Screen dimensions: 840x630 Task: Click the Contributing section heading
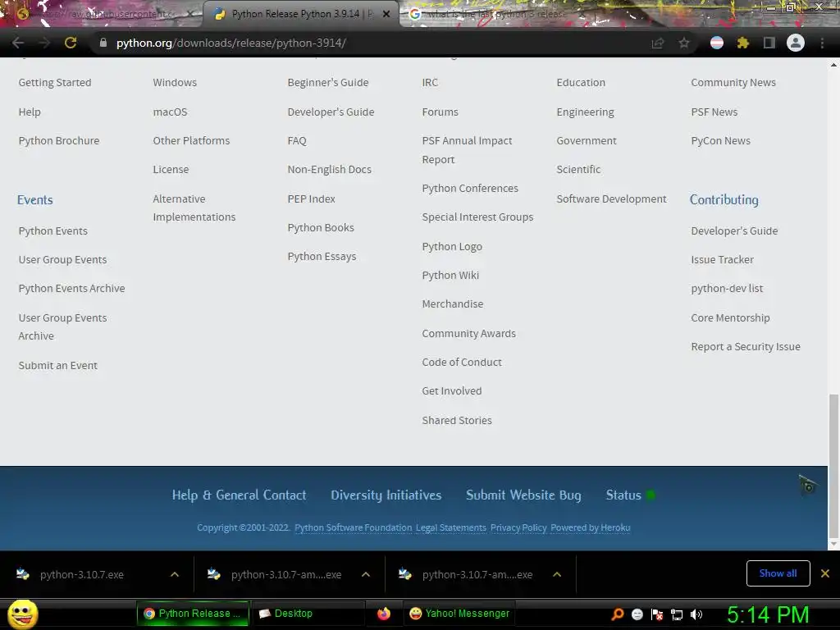pos(724,200)
